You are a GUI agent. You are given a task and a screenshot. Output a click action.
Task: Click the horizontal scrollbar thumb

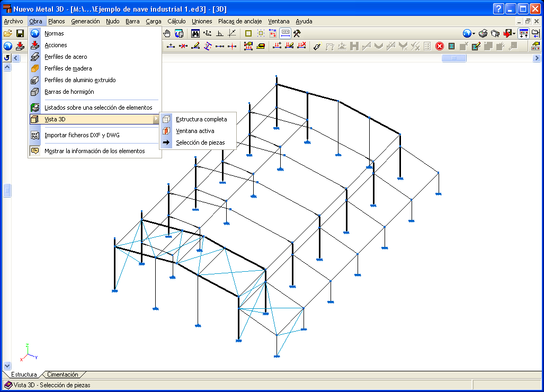(454, 58)
